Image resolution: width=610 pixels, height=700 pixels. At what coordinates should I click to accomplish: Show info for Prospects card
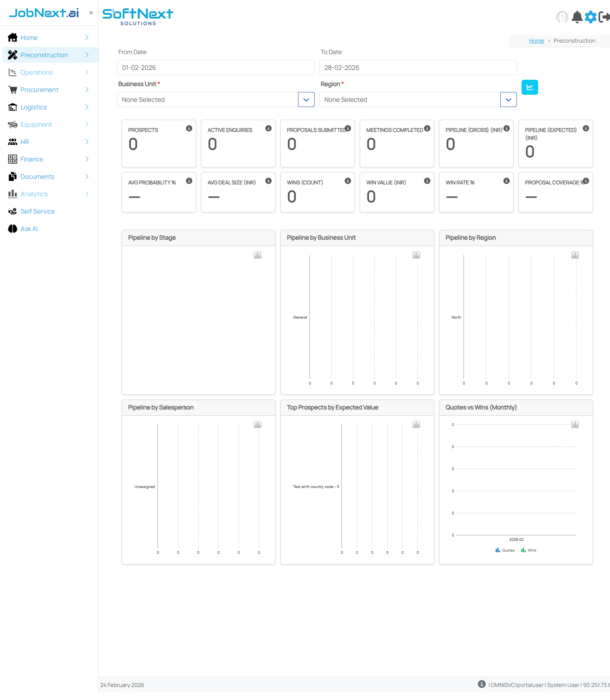(189, 128)
